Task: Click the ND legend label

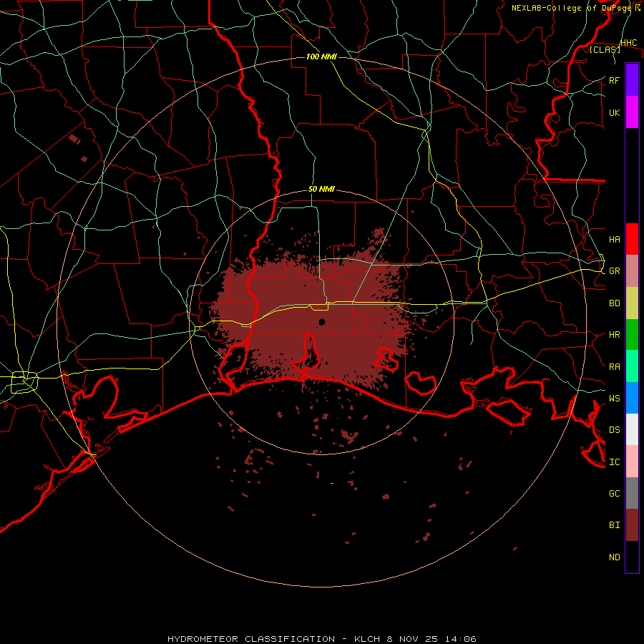Action: [615, 557]
